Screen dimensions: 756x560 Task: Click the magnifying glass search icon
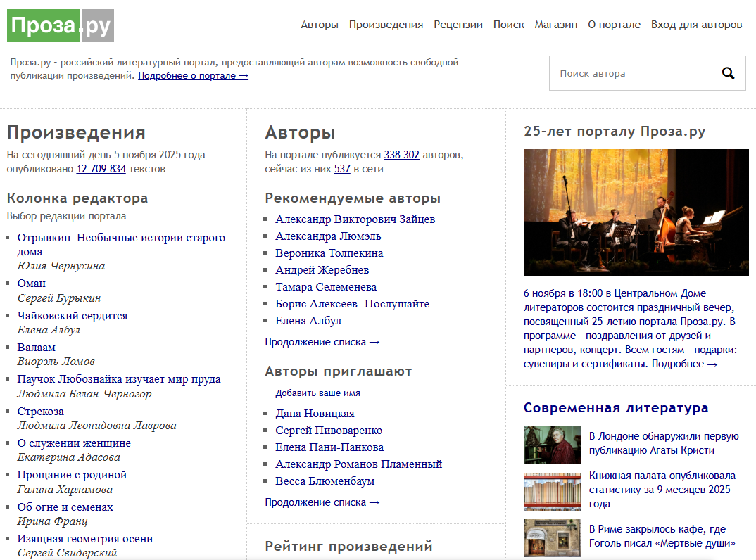coord(728,73)
